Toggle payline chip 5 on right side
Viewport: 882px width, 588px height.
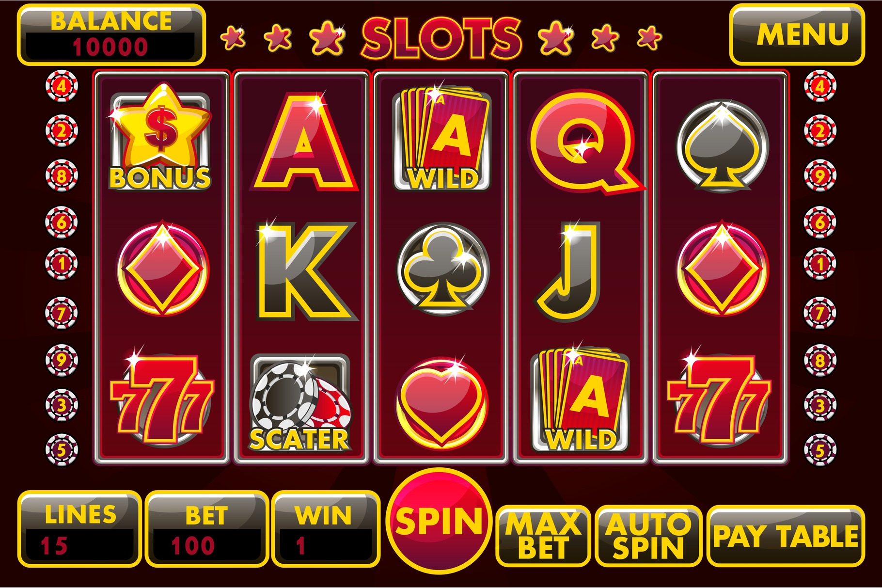[820, 450]
